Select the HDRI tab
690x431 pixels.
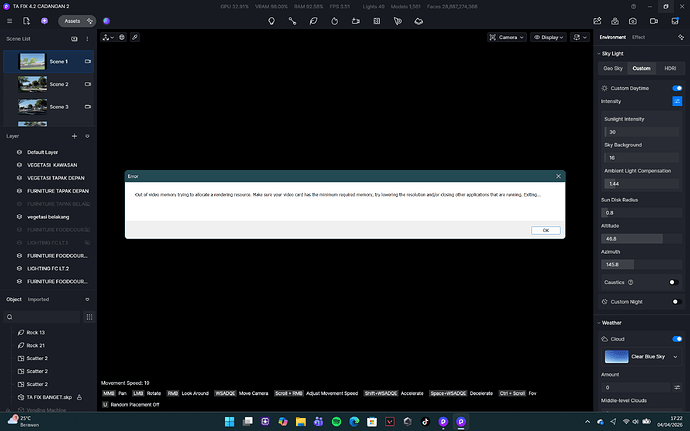[670, 69]
